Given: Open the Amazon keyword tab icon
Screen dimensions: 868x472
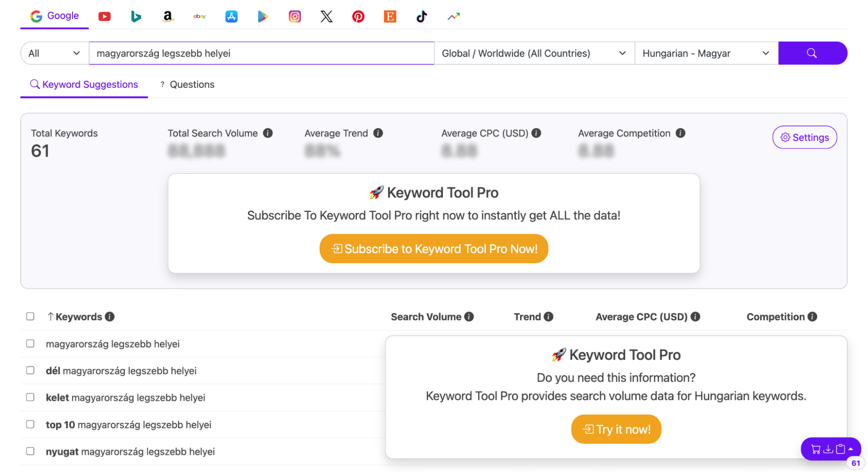Looking at the screenshot, I should [x=168, y=17].
